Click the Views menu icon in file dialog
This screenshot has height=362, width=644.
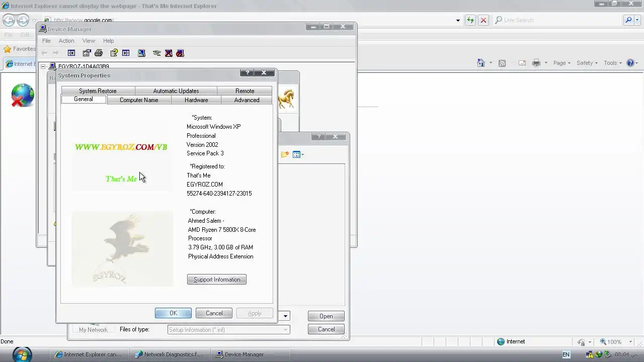298,154
